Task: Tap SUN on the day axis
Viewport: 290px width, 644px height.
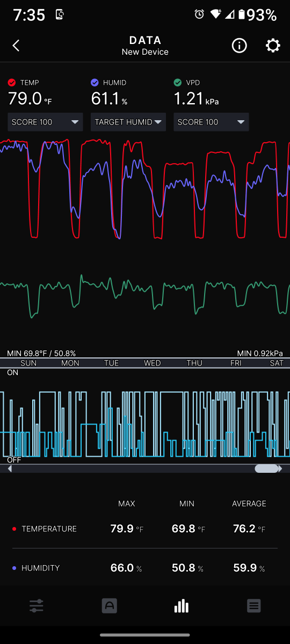Action: pos(28,363)
